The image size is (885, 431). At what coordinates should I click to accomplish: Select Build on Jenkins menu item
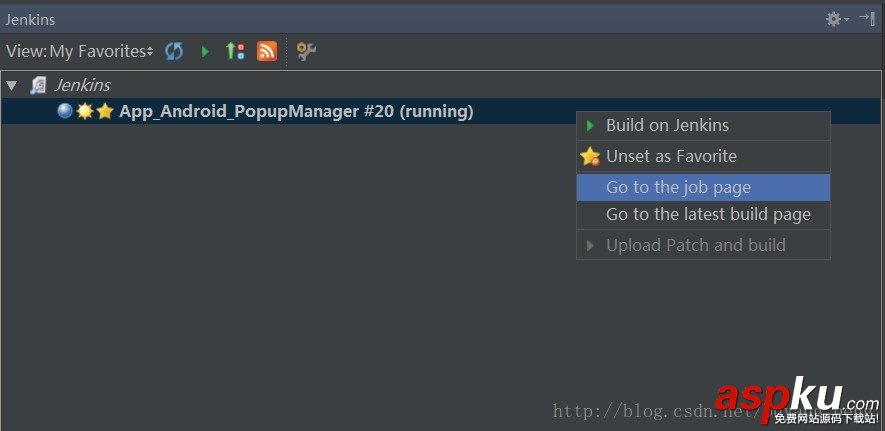pos(667,126)
